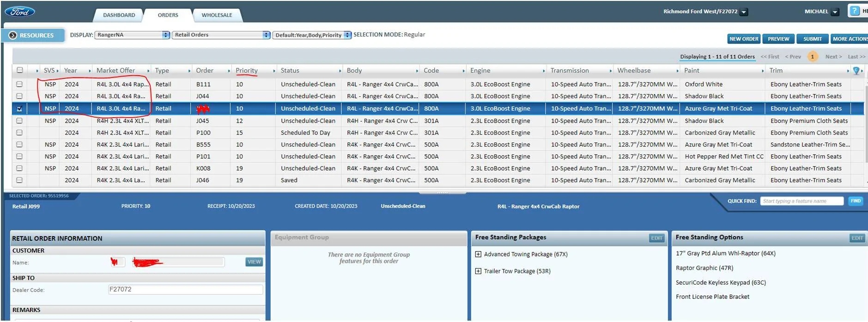Click Raptor Graphic (47R) option

pos(704,268)
